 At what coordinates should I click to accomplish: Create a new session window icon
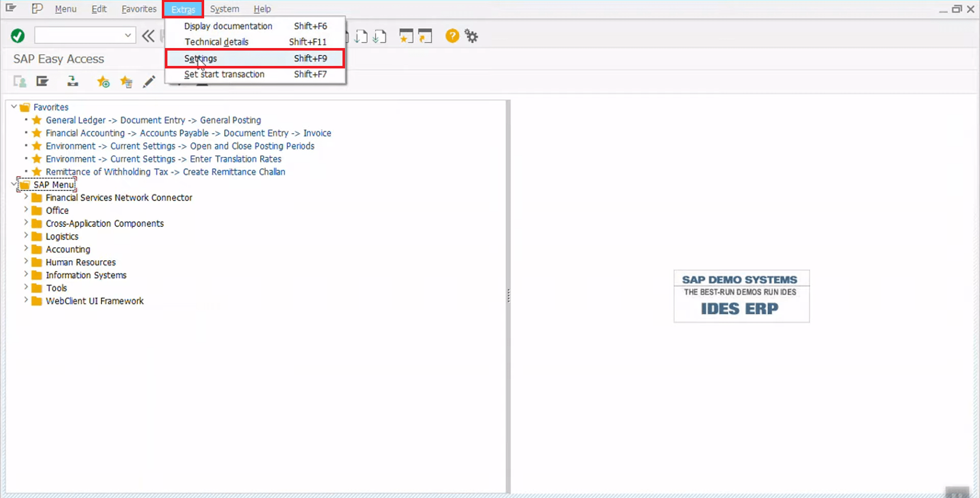(x=406, y=36)
